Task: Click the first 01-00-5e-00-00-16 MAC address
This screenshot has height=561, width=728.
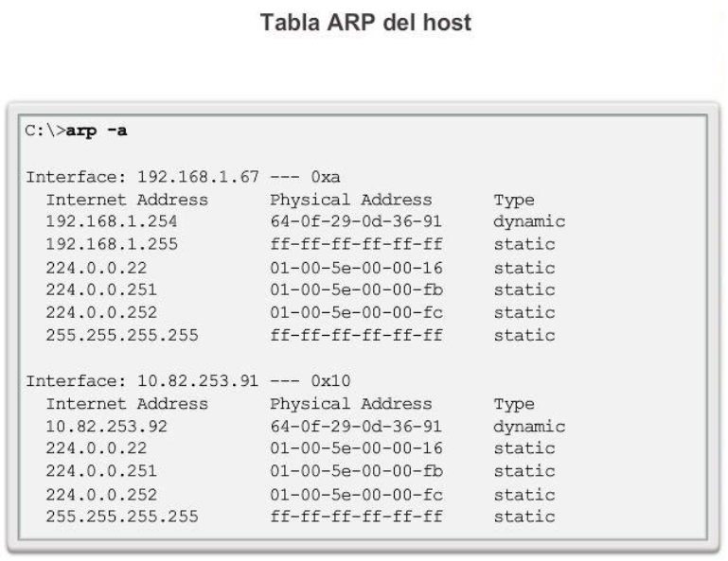Action: (356, 268)
